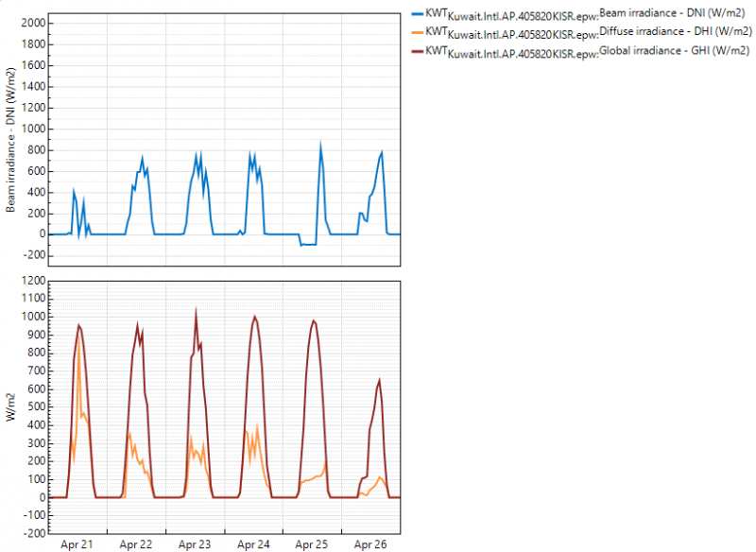Click the Apr 25 date label
The width and height of the screenshot is (756, 552).
[x=312, y=545]
